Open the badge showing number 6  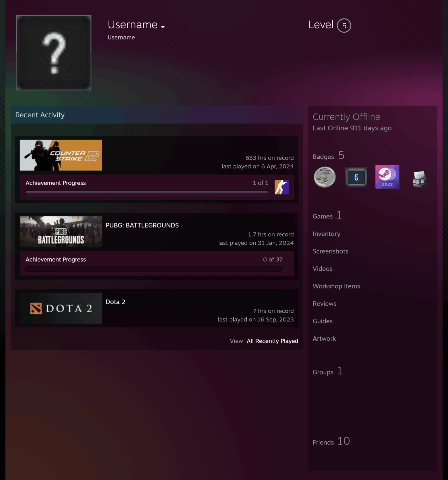point(356,177)
